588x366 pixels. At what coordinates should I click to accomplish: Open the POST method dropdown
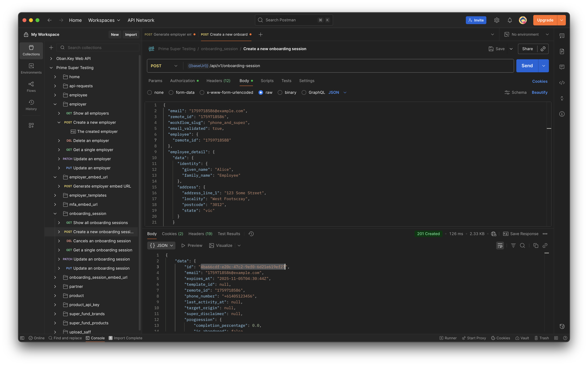click(164, 66)
